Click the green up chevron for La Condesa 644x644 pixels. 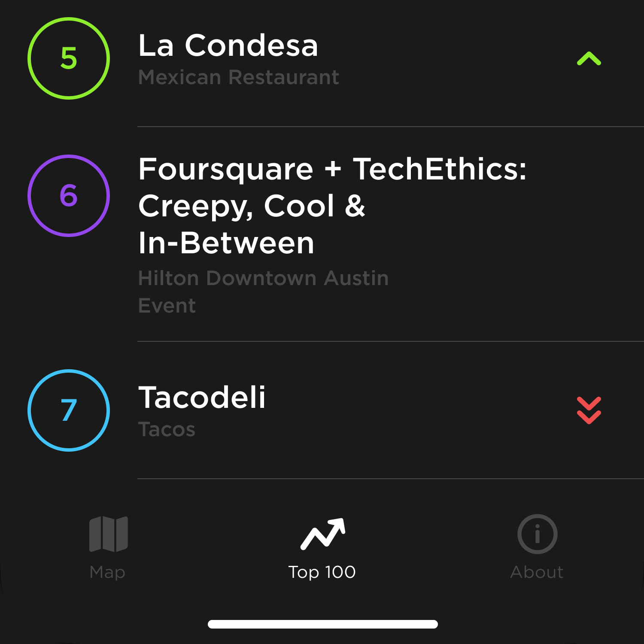[x=589, y=58]
